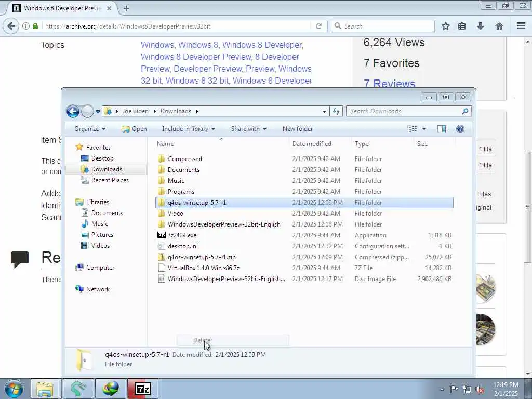Open a new browser tab with plus
Viewport: 532px width, 399px height.
click(x=126, y=8)
